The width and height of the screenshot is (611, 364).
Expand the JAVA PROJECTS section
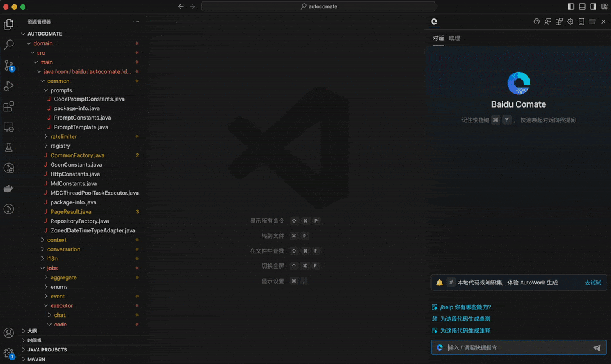pos(46,349)
